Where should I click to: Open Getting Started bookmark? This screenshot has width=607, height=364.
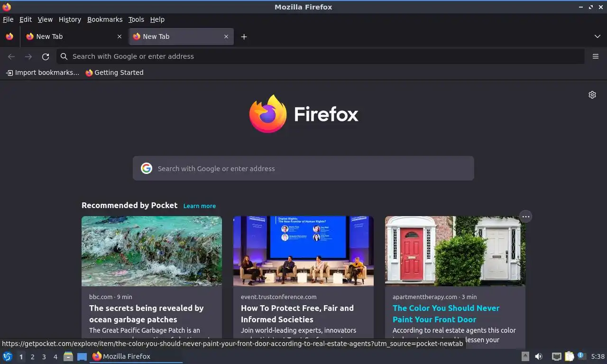114,73
